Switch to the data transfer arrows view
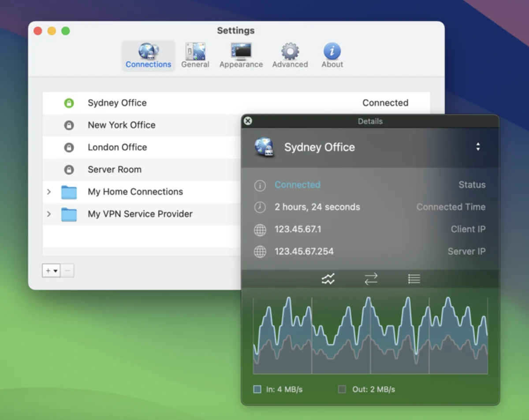529x420 pixels. (371, 279)
